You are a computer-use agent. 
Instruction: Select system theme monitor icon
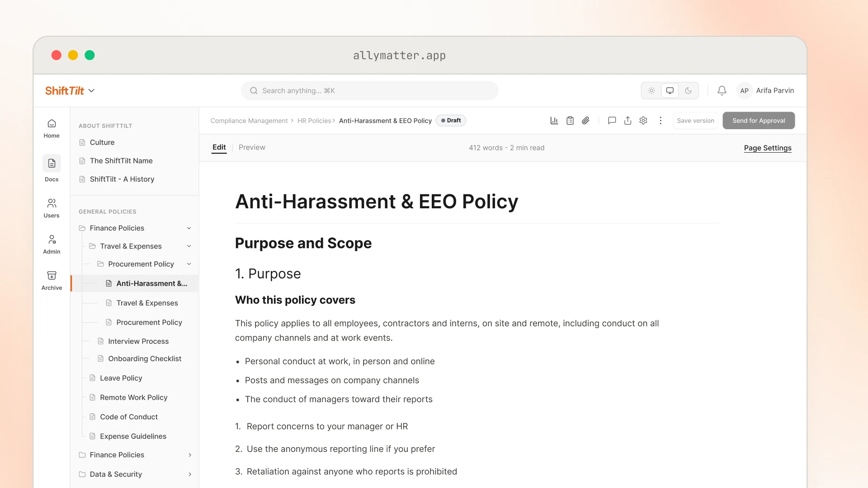point(670,91)
